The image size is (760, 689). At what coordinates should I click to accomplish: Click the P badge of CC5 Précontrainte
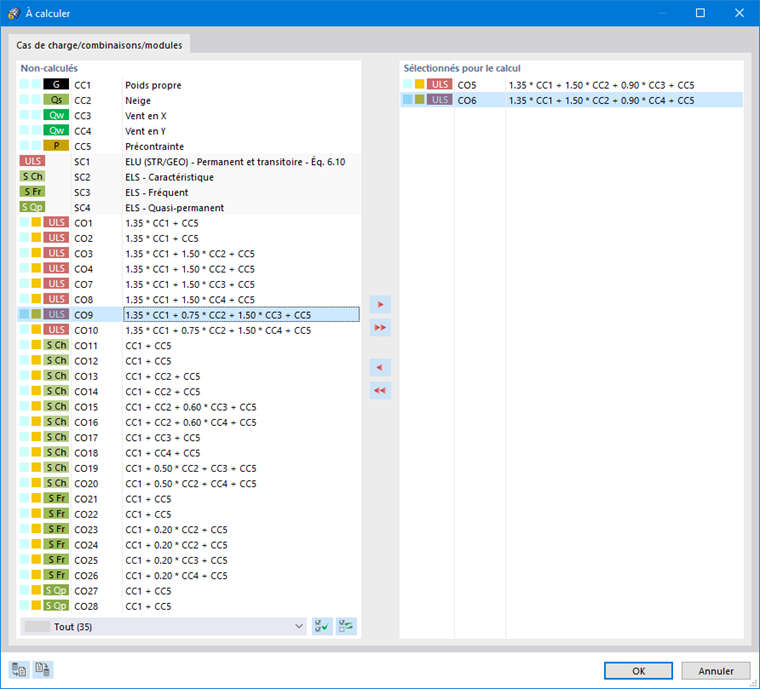tap(56, 146)
